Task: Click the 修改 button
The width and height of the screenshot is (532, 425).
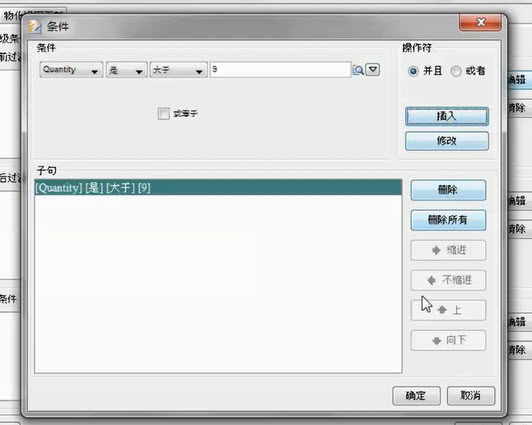Action: 447,141
